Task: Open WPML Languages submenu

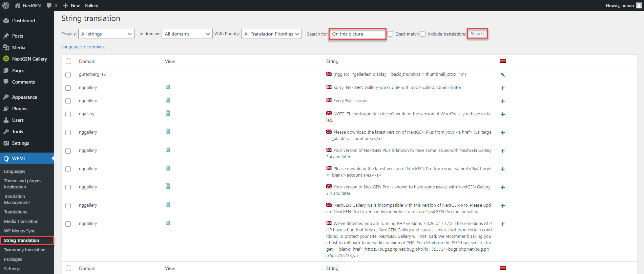Action: pos(14,171)
